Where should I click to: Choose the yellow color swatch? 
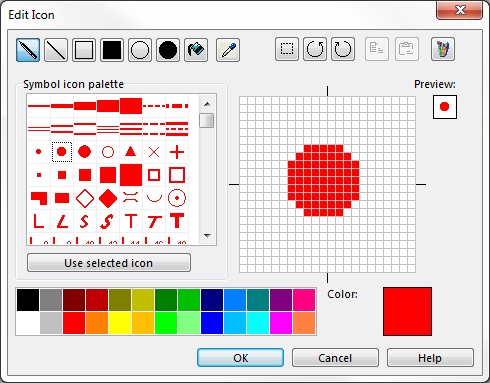click(x=120, y=323)
